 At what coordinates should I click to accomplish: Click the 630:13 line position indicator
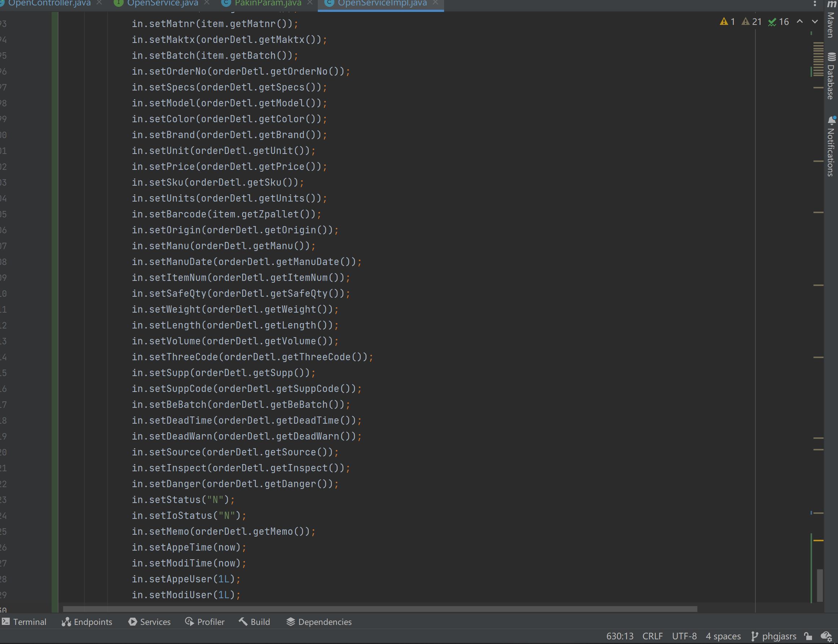click(x=620, y=636)
